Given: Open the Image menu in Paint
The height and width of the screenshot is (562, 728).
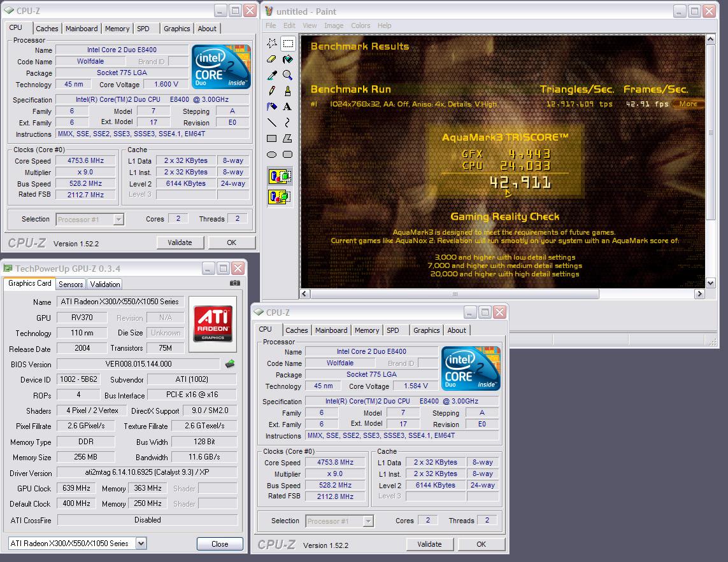Looking at the screenshot, I should pos(334,25).
